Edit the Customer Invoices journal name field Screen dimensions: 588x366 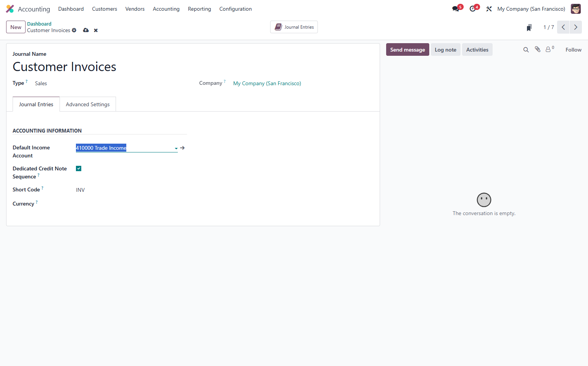click(x=193, y=67)
